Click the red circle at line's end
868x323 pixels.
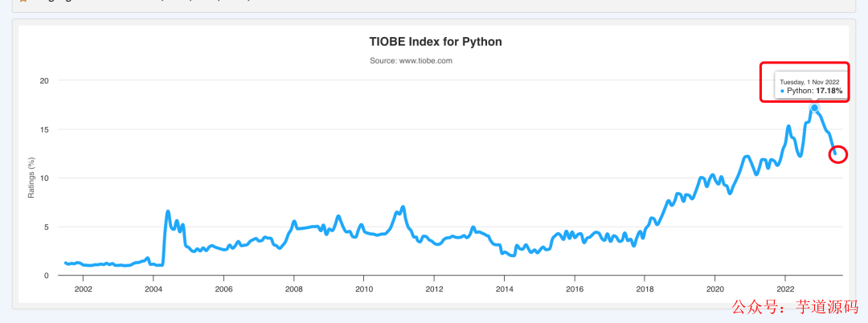pyautogui.click(x=837, y=153)
